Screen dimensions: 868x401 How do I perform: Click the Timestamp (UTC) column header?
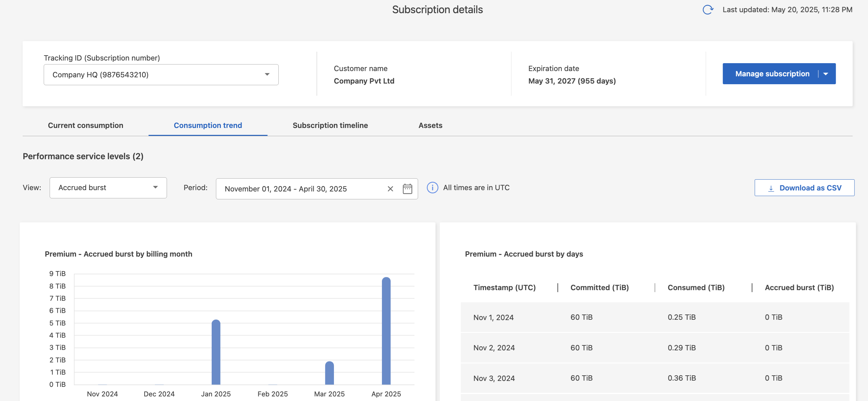pyautogui.click(x=504, y=287)
